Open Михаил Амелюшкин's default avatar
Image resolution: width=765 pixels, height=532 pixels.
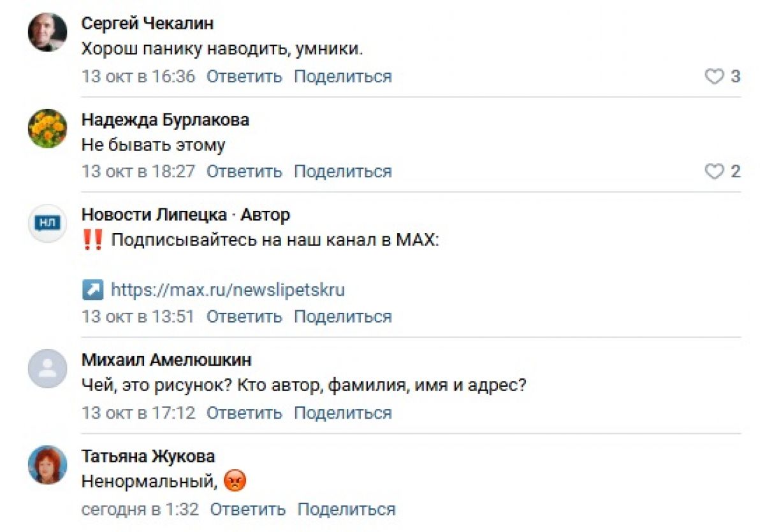48,368
